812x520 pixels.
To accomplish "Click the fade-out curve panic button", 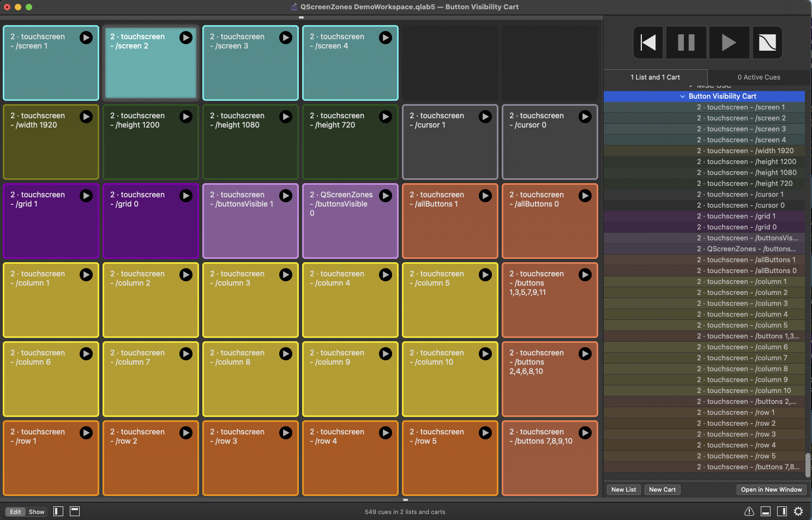I will [767, 43].
